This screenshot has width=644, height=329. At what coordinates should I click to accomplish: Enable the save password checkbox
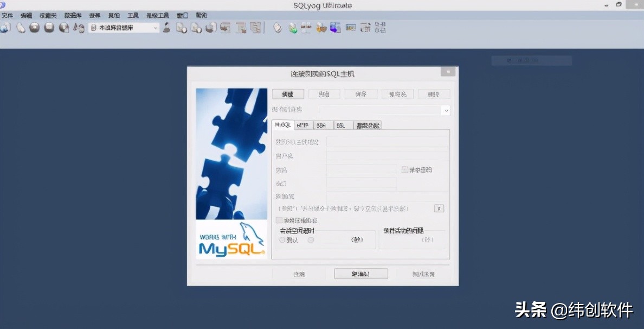coord(404,169)
